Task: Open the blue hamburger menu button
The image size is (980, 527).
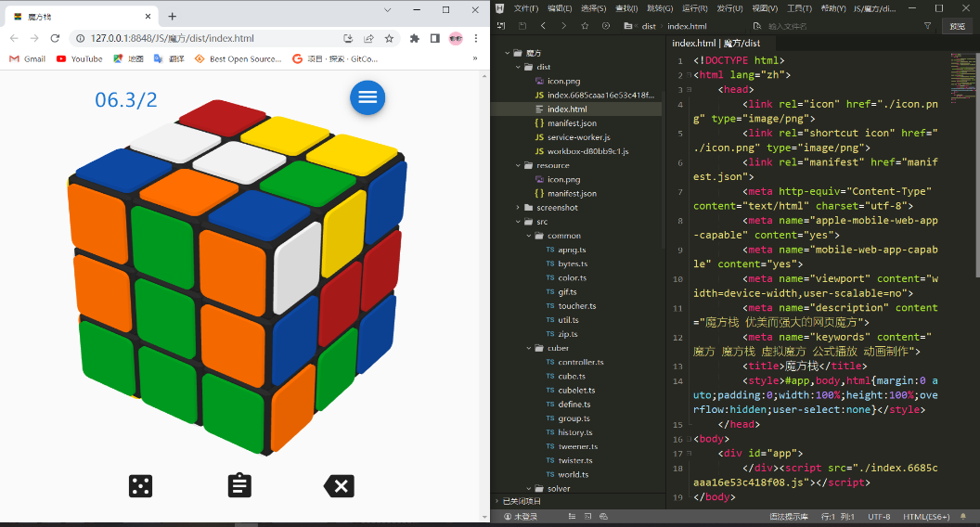Action: pyautogui.click(x=367, y=97)
